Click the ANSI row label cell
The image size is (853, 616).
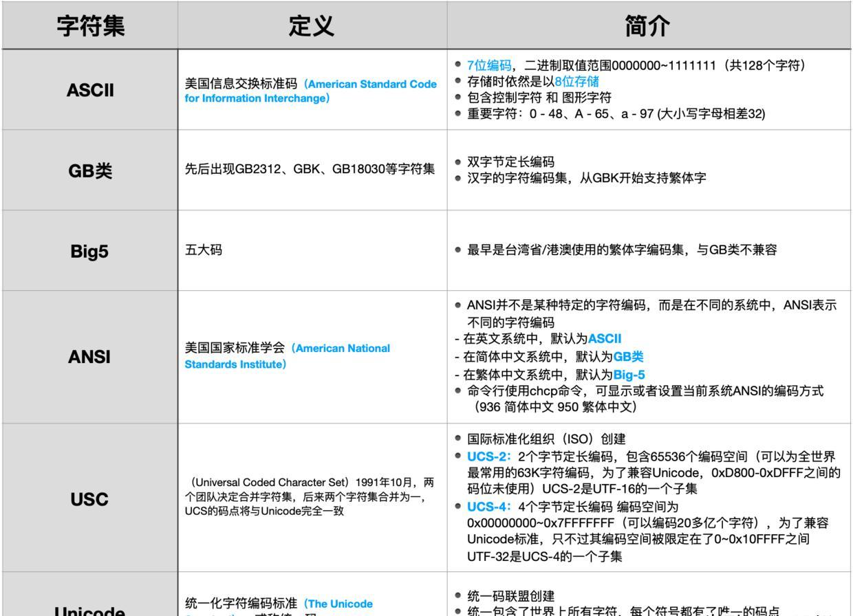88,356
